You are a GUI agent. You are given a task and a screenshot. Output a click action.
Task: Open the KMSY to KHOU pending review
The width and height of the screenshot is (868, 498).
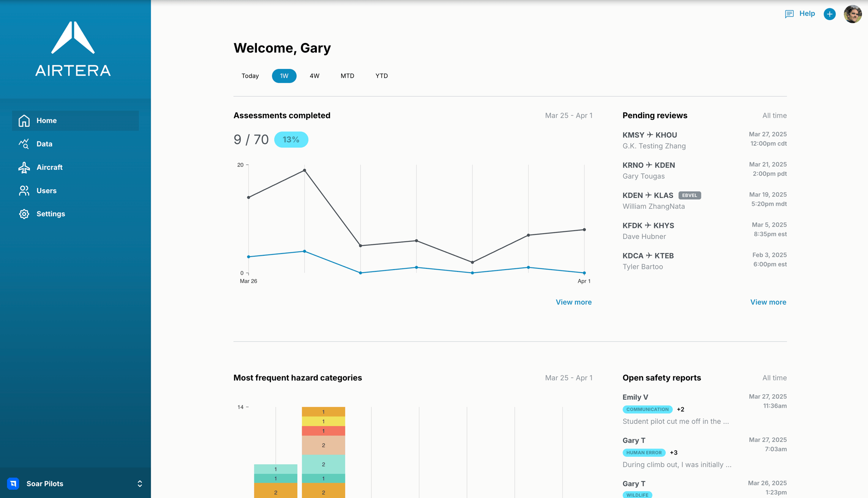point(704,140)
